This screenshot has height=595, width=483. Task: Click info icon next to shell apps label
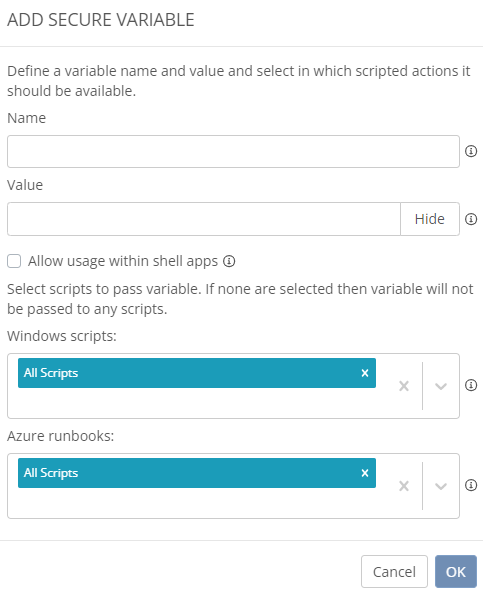229,261
